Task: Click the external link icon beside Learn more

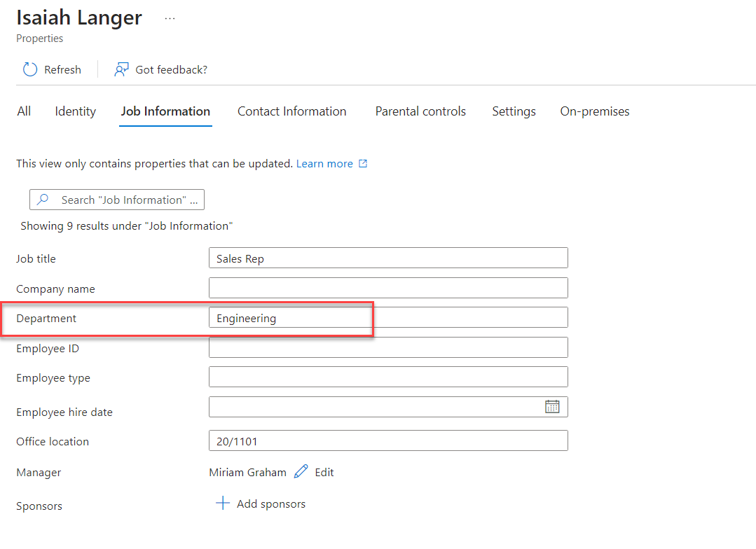Action: pyautogui.click(x=362, y=163)
